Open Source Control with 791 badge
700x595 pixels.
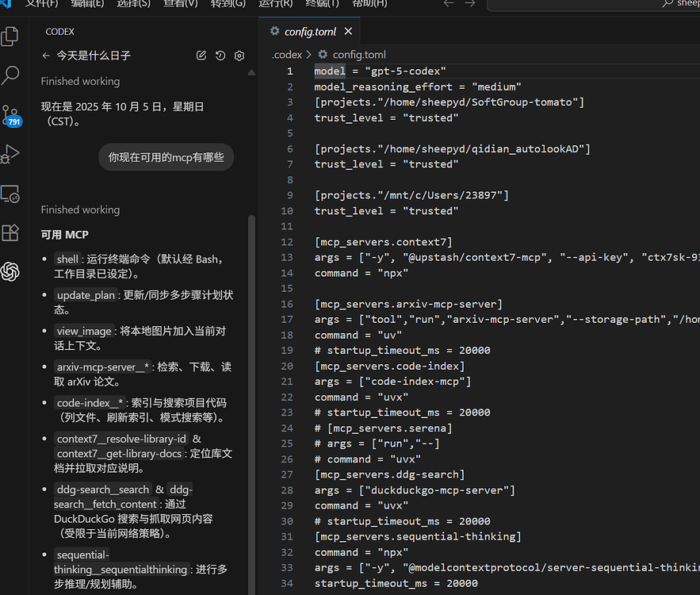tap(11, 115)
